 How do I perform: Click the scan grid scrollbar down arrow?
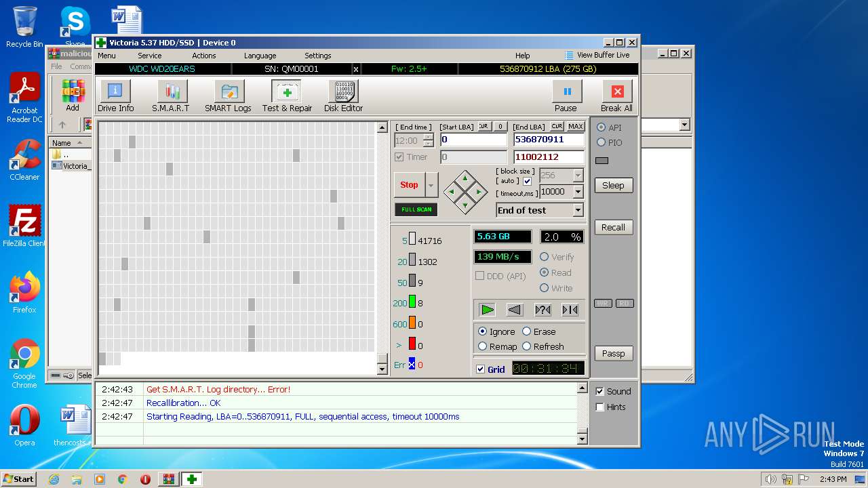pos(382,369)
